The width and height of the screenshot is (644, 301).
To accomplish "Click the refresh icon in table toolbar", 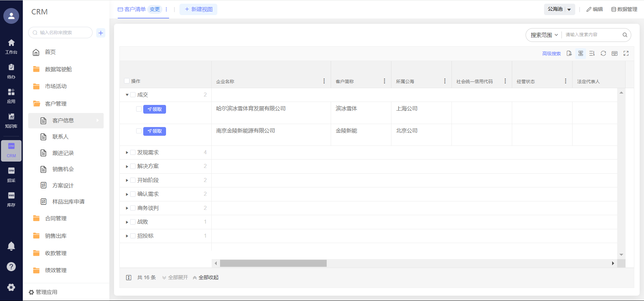I will coord(603,54).
